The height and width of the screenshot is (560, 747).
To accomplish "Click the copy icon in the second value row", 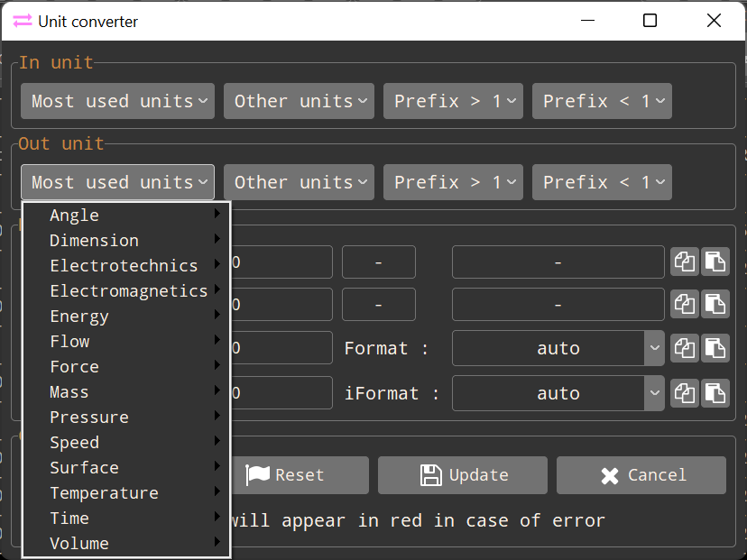I will [x=685, y=305].
